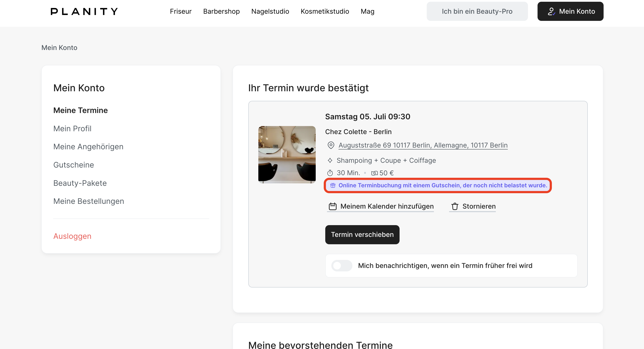Click the trash icon next to Stornieren
Image resolution: width=644 pixels, height=349 pixels.
(455, 206)
